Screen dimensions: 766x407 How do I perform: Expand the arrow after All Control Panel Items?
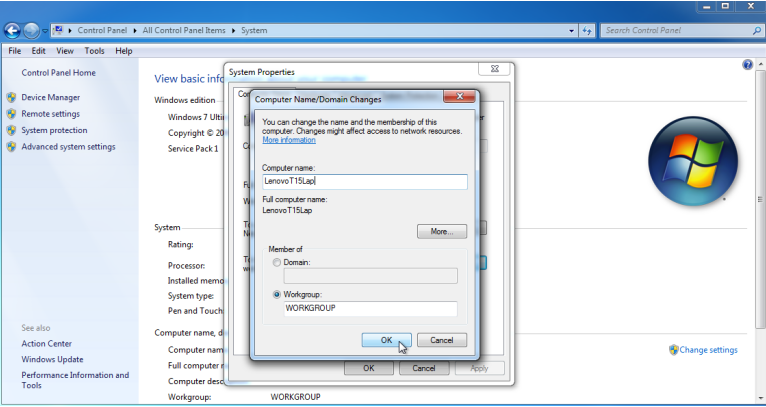pos(233,31)
